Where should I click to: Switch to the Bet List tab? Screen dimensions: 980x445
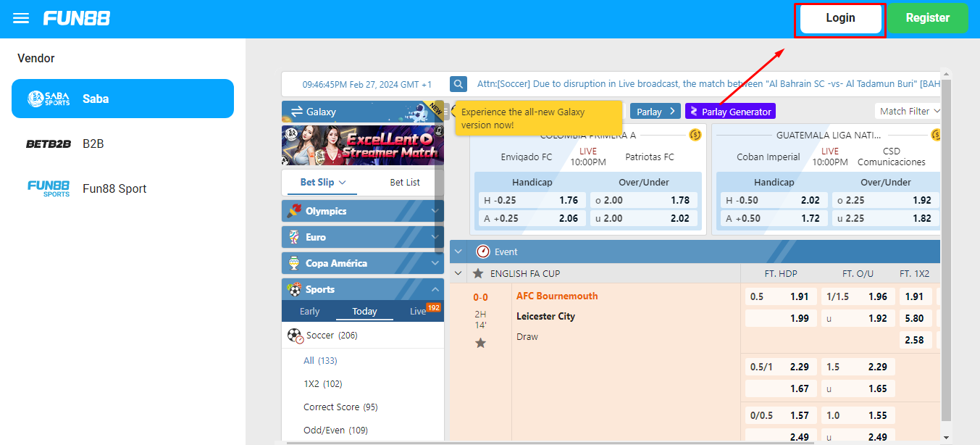tap(405, 182)
